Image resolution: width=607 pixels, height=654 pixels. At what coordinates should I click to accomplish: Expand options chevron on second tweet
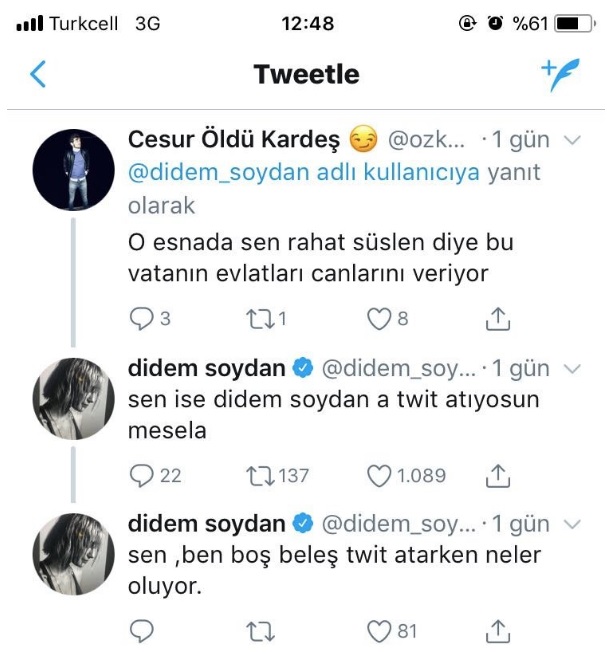point(572,369)
